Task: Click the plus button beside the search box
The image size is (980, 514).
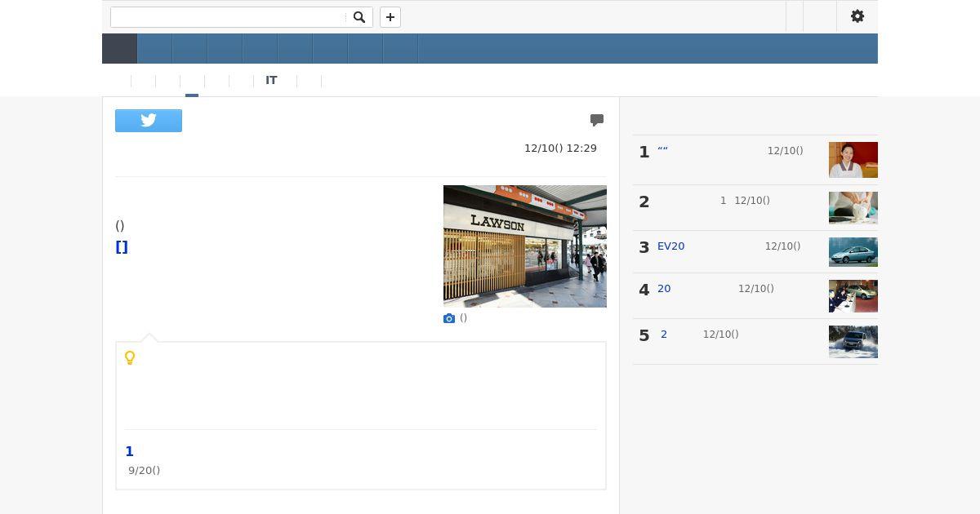Action: pos(390,17)
